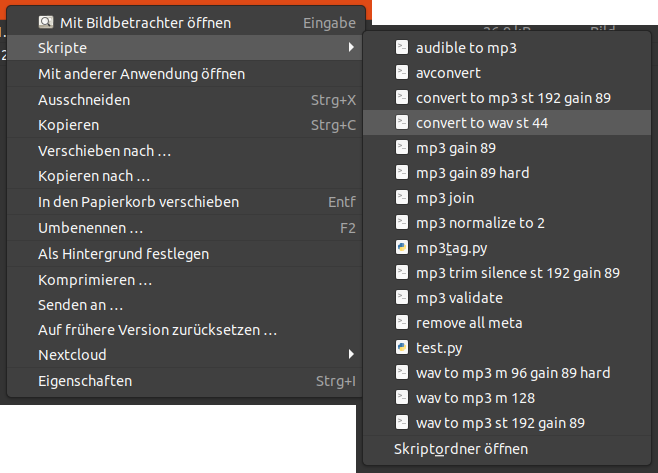Click the icon beside mp3 gain 89 hard

pos(402,172)
